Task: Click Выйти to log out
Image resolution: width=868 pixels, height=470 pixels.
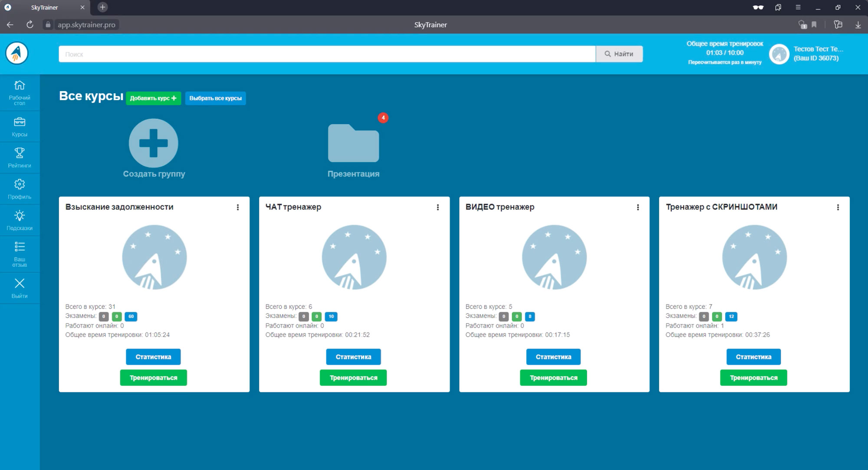Action: pyautogui.click(x=20, y=288)
